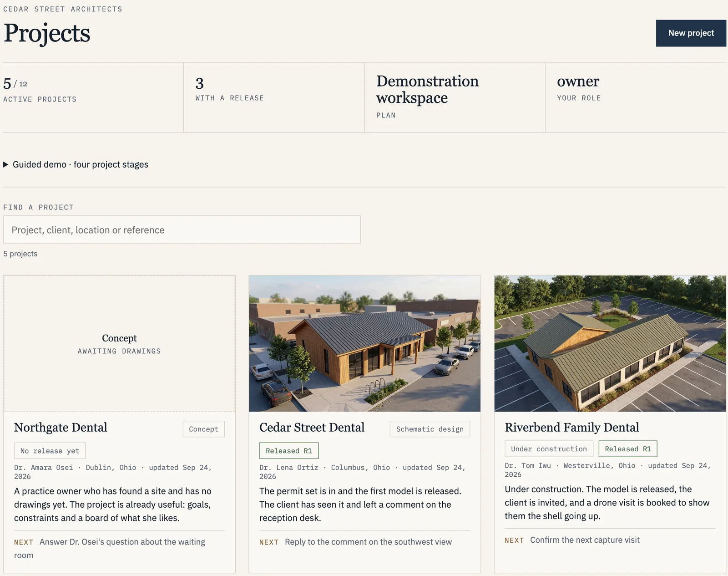
Task: Click the Projects page heading
Action: coord(47,33)
